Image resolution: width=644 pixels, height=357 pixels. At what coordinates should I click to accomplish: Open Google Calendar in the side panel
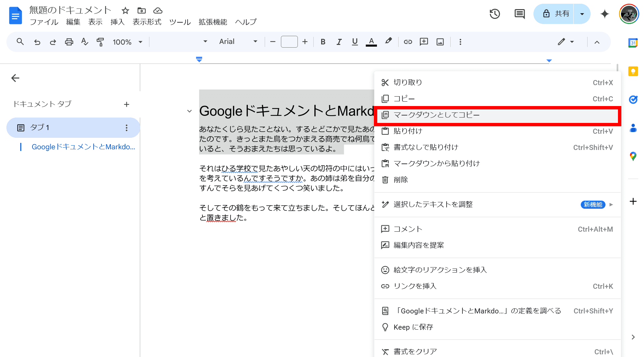coord(633,43)
